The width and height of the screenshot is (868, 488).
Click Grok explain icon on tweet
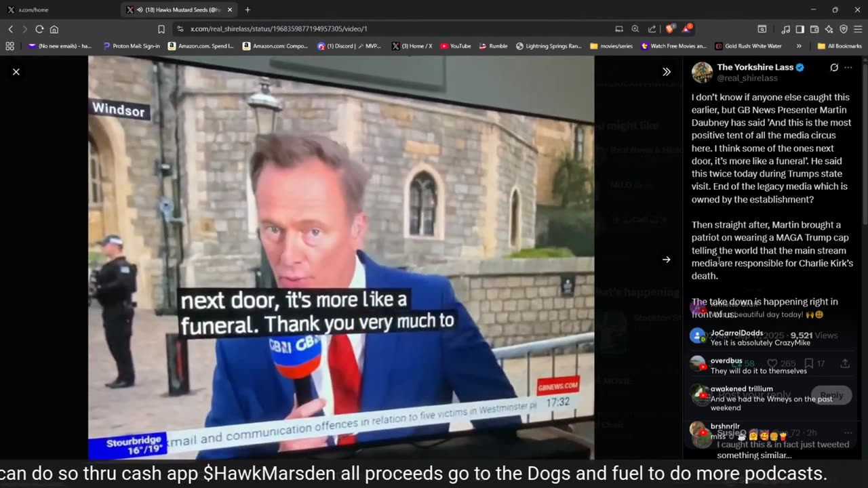(834, 67)
